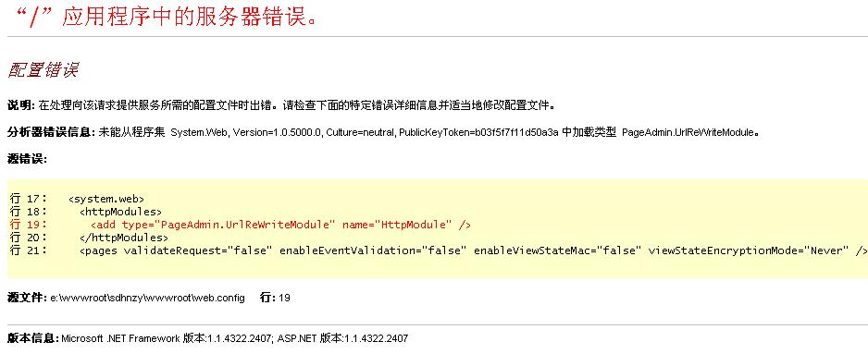The height and width of the screenshot is (354, 868).
Task: Click the web.config file path text
Action: (147, 298)
